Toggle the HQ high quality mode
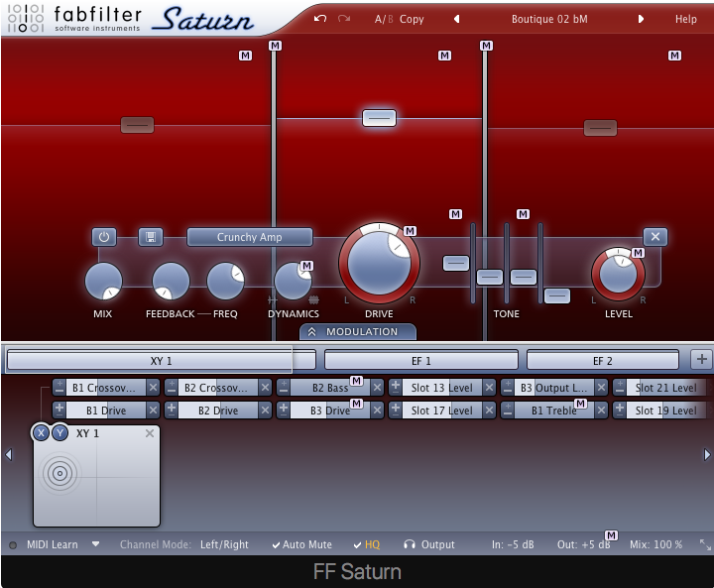 click(x=367, y=544)
